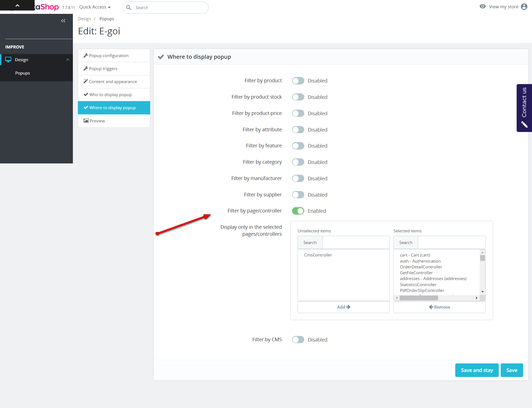Image resolution: width=532 pixels, height=408 pixels.
Task: Open the Quick Access dropdown
Action: tap(95, 7)
